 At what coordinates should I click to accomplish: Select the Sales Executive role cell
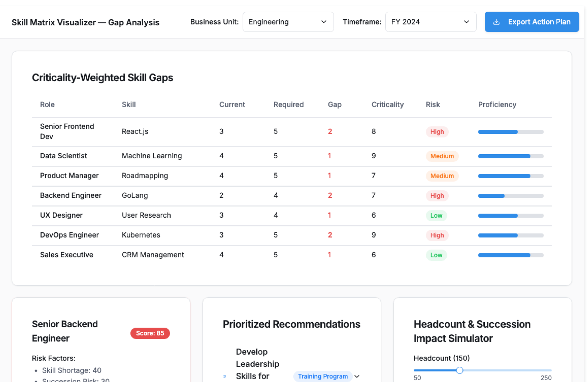pyautogui.click(x=66, y=255)
